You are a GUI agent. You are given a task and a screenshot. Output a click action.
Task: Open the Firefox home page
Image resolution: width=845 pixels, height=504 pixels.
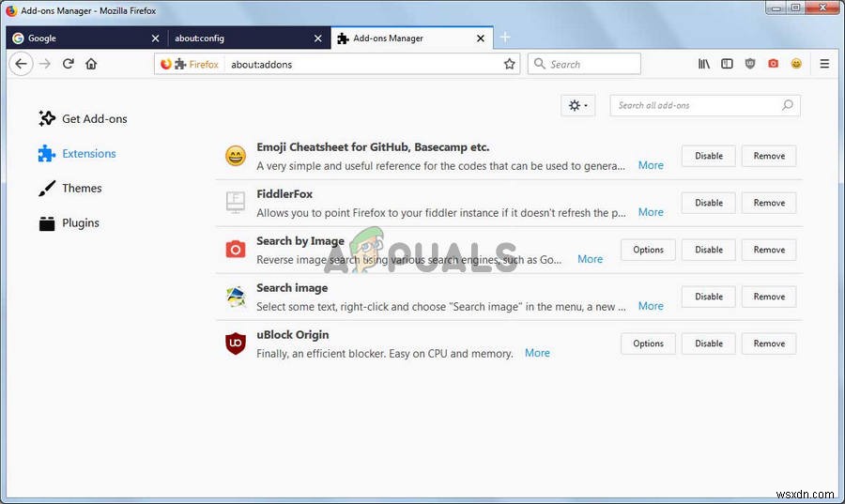pyautogui.click(x=91, y=64)
